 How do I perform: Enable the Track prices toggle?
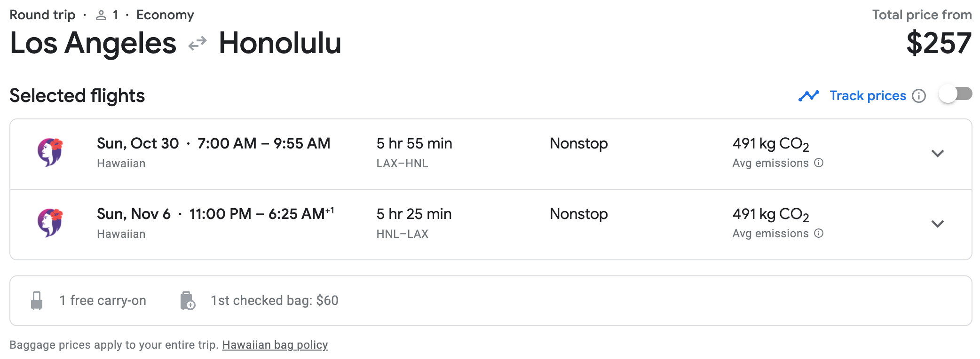coord(955,94)
